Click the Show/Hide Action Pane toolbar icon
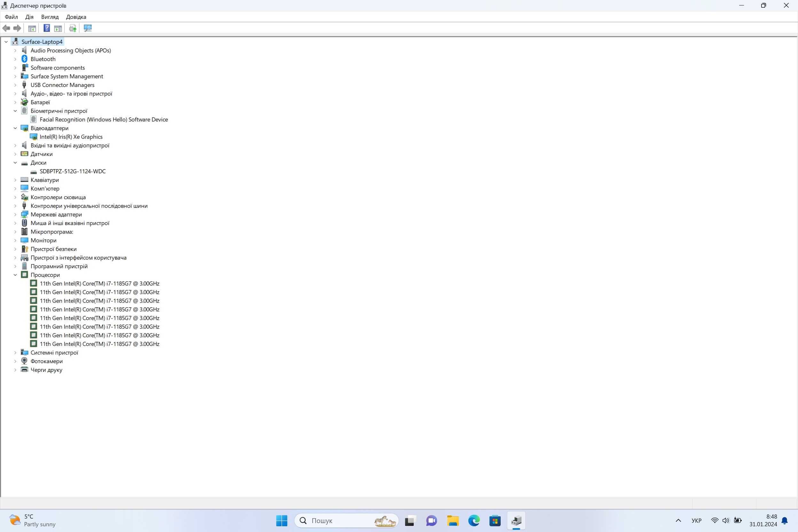 tap(58, 28)
